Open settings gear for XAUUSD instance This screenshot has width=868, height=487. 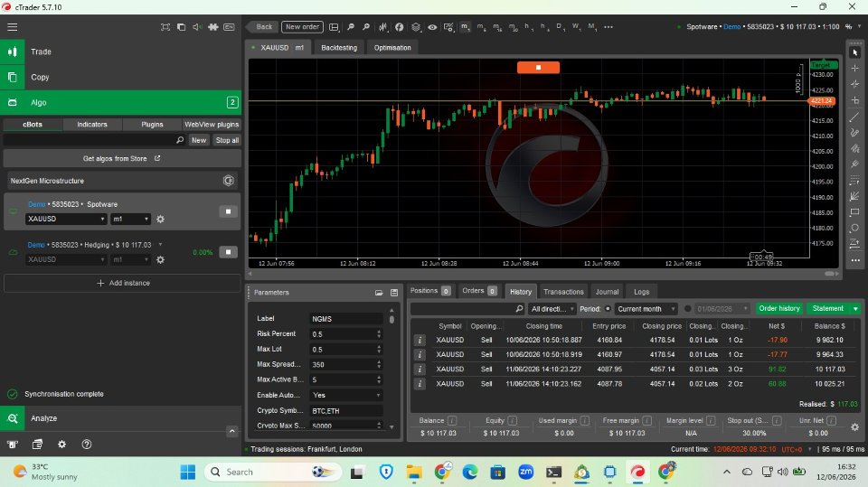(161, 220)
